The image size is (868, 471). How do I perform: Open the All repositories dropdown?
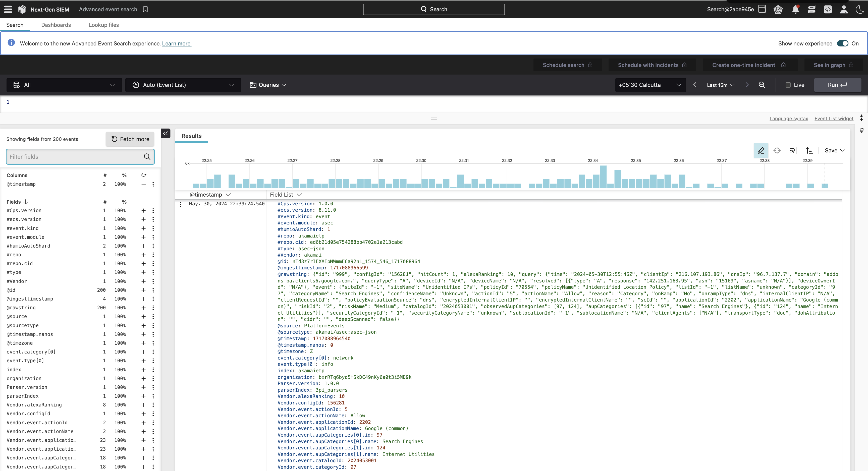pos(64,85)
